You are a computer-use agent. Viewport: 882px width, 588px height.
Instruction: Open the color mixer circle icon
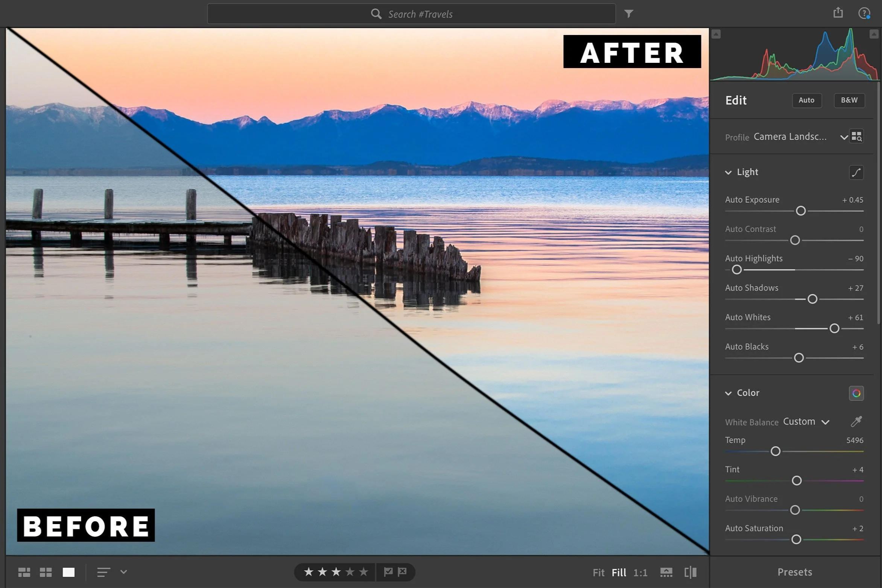pos(856,394)
